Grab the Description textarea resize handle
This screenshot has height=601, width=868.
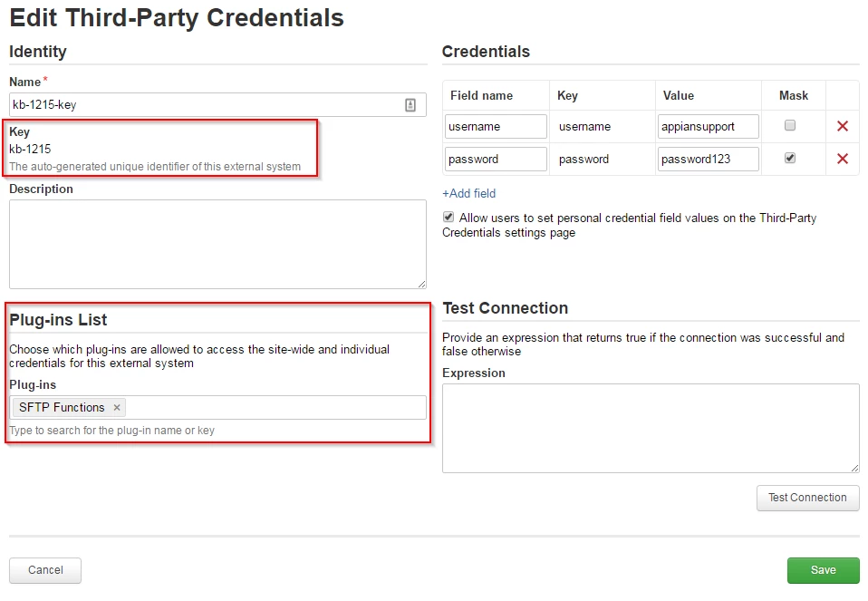(x=422, y=284)
